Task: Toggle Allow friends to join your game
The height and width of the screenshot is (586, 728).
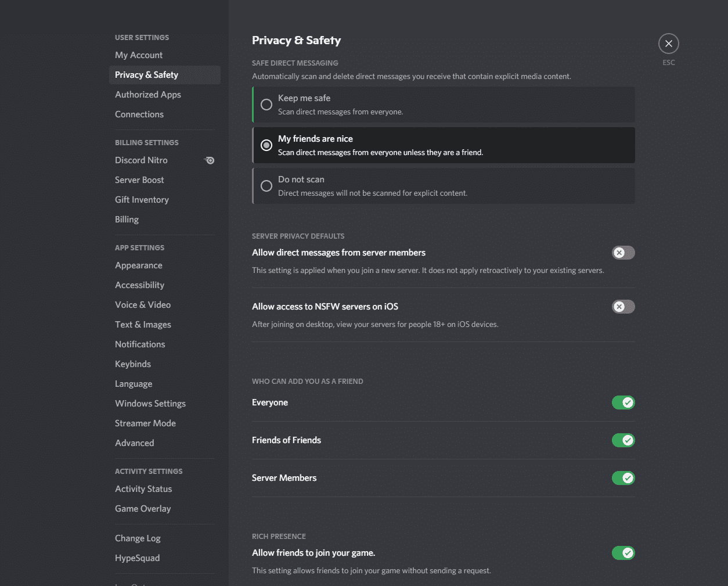Action: (624, 553)
